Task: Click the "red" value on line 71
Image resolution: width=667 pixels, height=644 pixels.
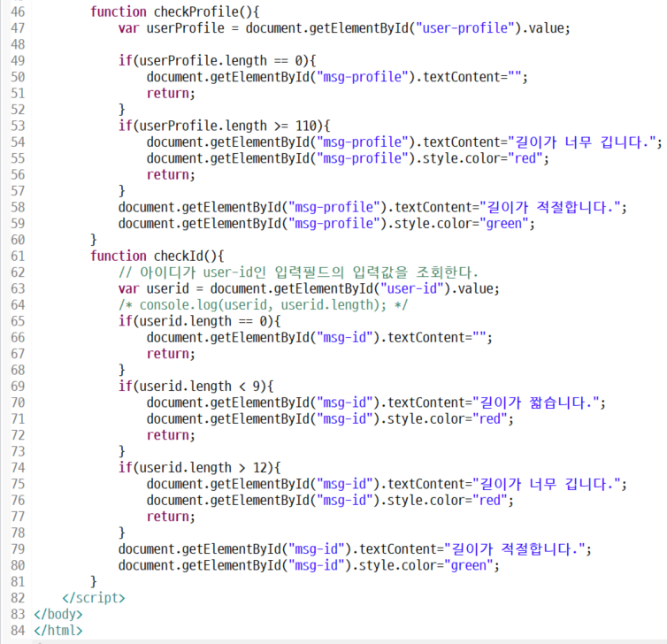Action: click(489, 419)
